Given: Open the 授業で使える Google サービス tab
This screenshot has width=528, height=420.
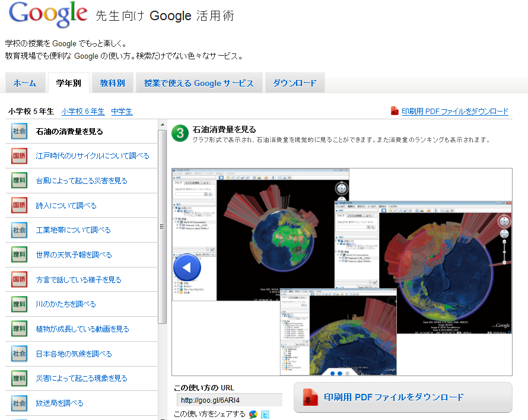Looking at the screenshot, I should tap(199, 82).
